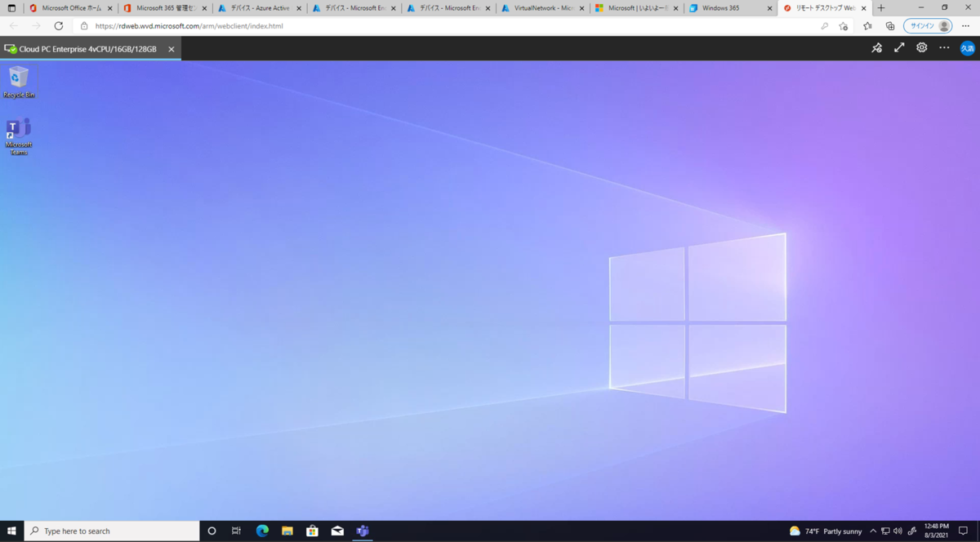
Task: Open the Mail app on taskbar
Action: [x=337, y=531]
